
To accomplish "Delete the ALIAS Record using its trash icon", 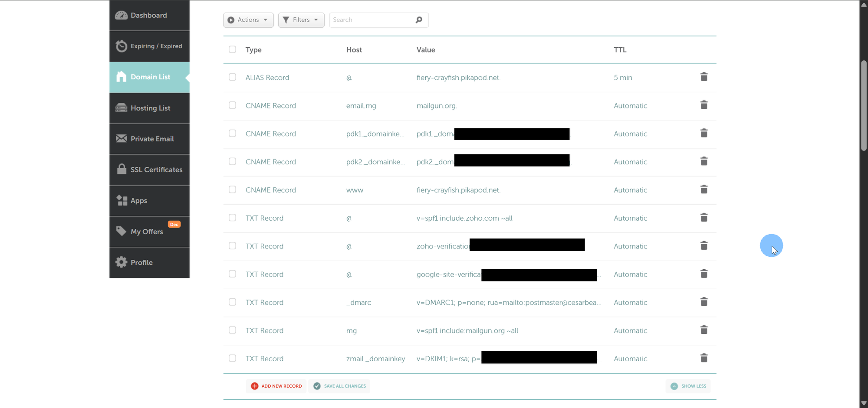I will pos(704,77).
